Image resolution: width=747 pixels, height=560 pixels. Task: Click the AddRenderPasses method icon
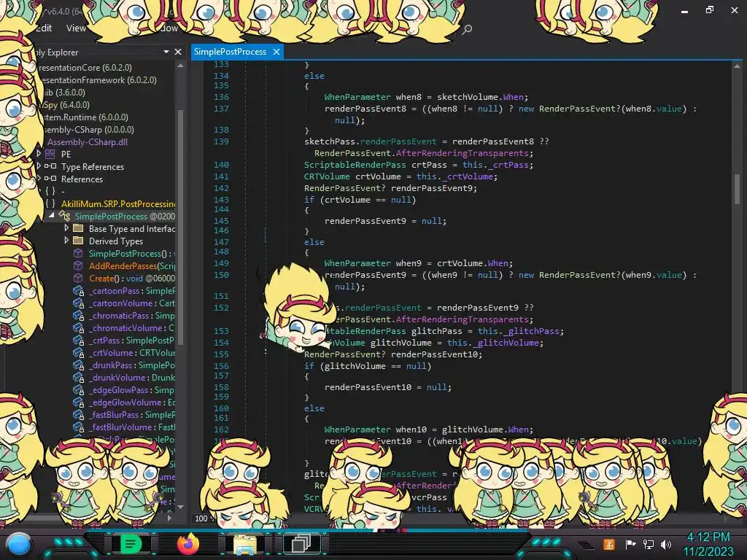[x=78, y=265]
